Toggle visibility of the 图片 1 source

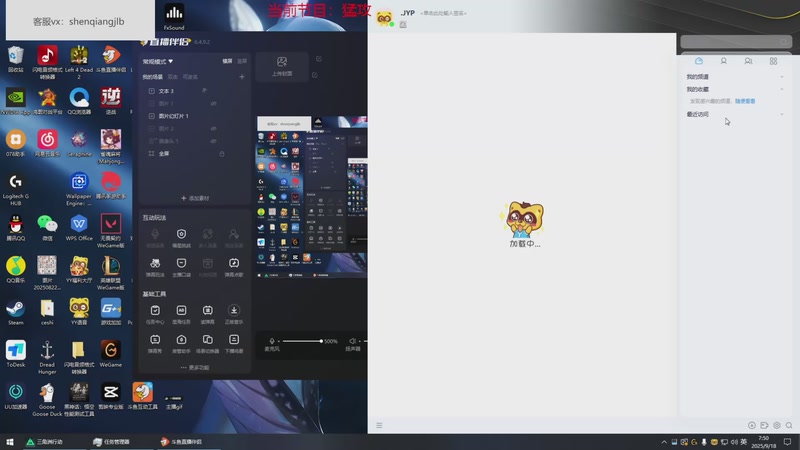[213, 104]
